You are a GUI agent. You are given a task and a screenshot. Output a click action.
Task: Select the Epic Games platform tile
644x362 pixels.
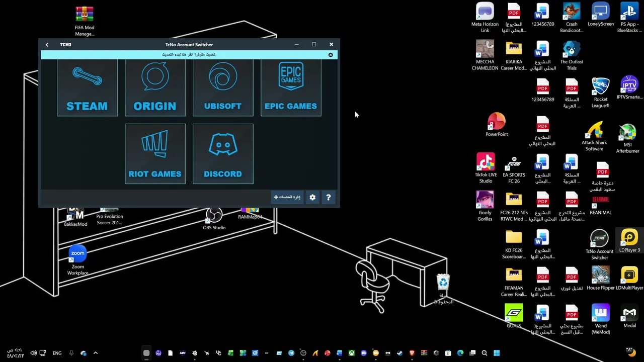291,87
